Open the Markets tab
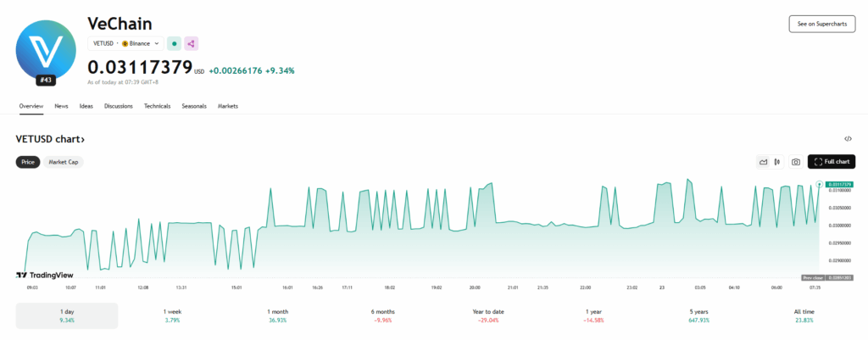Screen dimensions: 868x340 [x=228, y=106]
